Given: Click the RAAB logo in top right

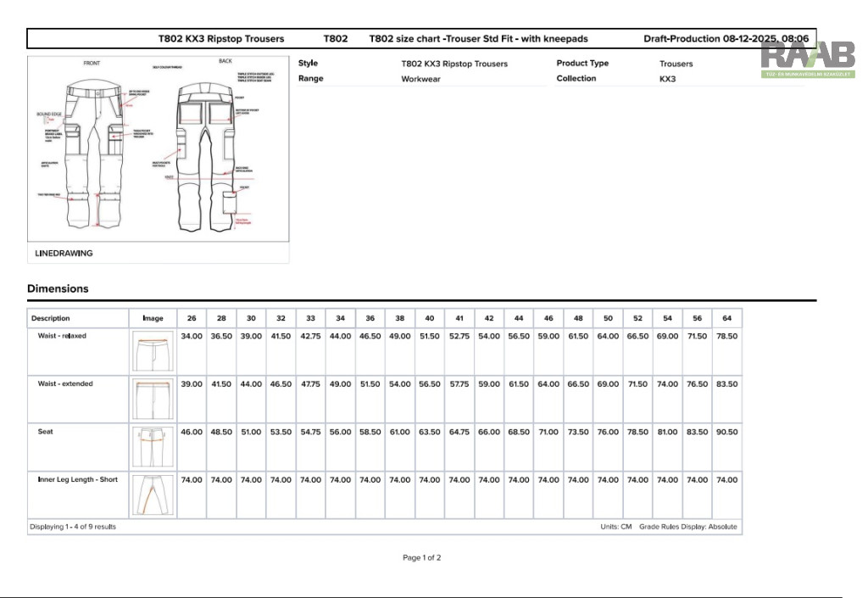Looking at the screenshot, I should click(x=808, y=58).
